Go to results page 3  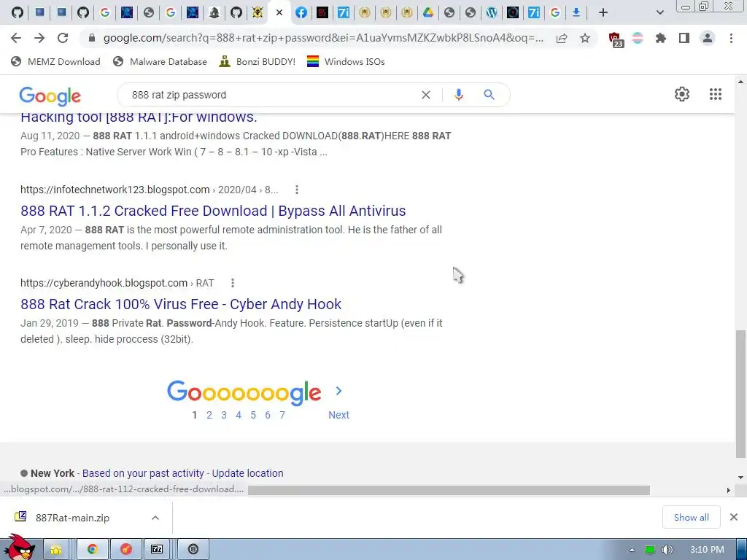[x=223, y=415]
